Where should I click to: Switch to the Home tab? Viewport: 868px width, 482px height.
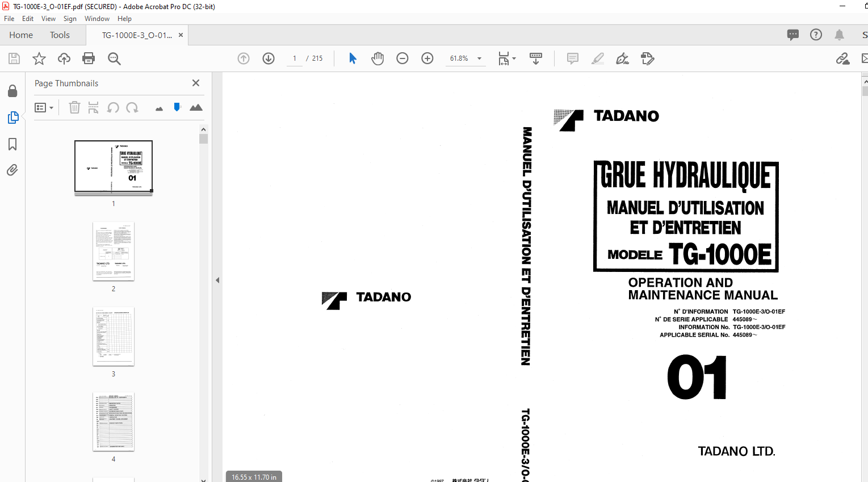21,35
